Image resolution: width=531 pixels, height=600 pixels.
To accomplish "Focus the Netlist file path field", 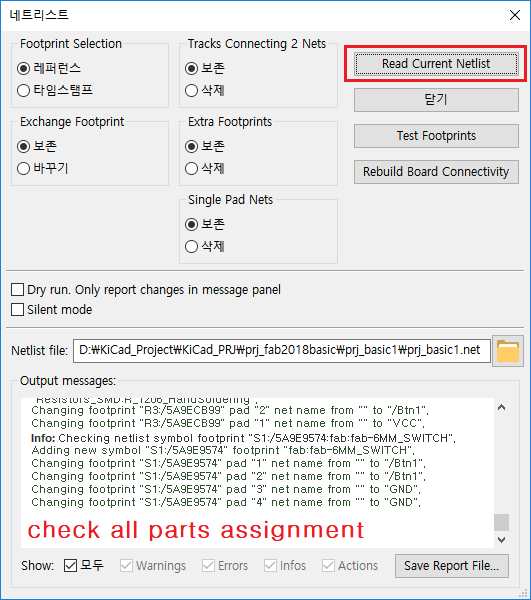I will [282, 351].
